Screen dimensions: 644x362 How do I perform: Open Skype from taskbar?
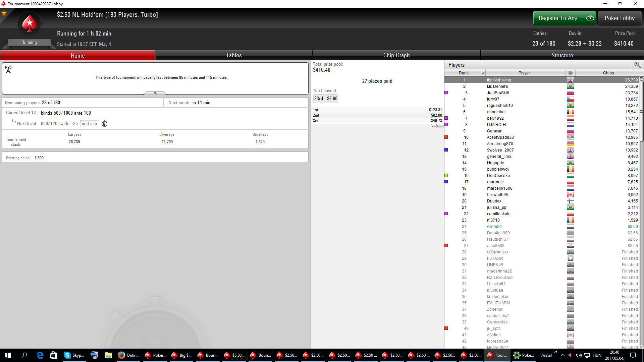pos(74,355)
